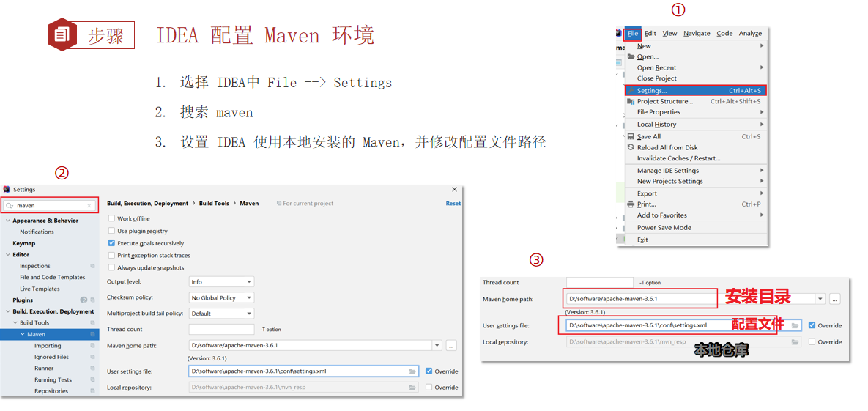Click the Reset link in the Settings dialog
This screenshot has height=411, width=868.
[453, 203]
